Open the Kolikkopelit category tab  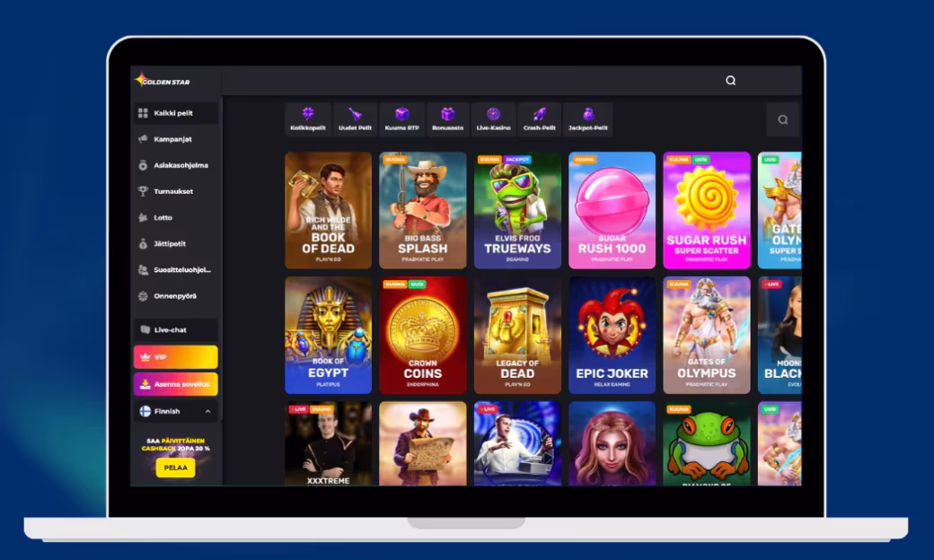tap(308, 119)
